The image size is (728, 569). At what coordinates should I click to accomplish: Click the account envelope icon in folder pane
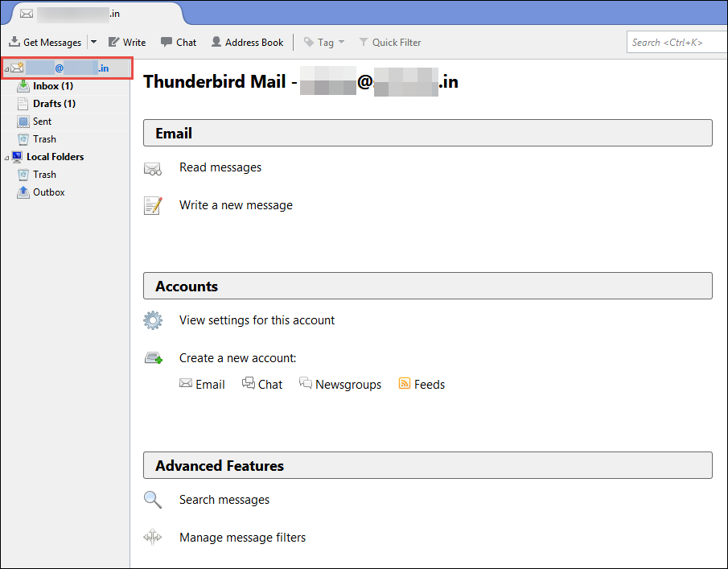(x=17, y=68)
